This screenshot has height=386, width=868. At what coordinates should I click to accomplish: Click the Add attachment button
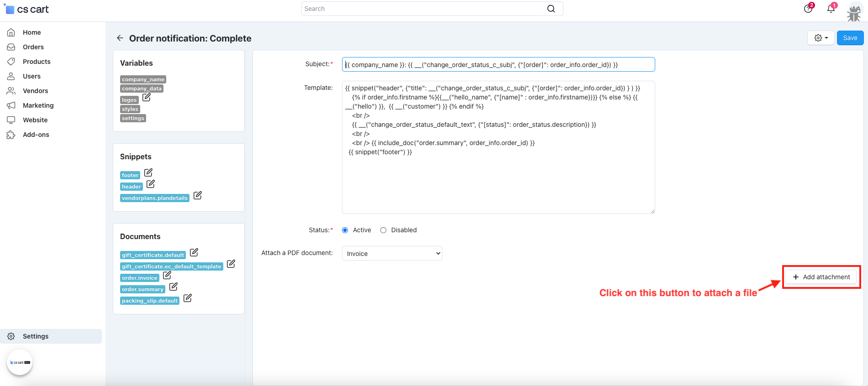(821, 277)
